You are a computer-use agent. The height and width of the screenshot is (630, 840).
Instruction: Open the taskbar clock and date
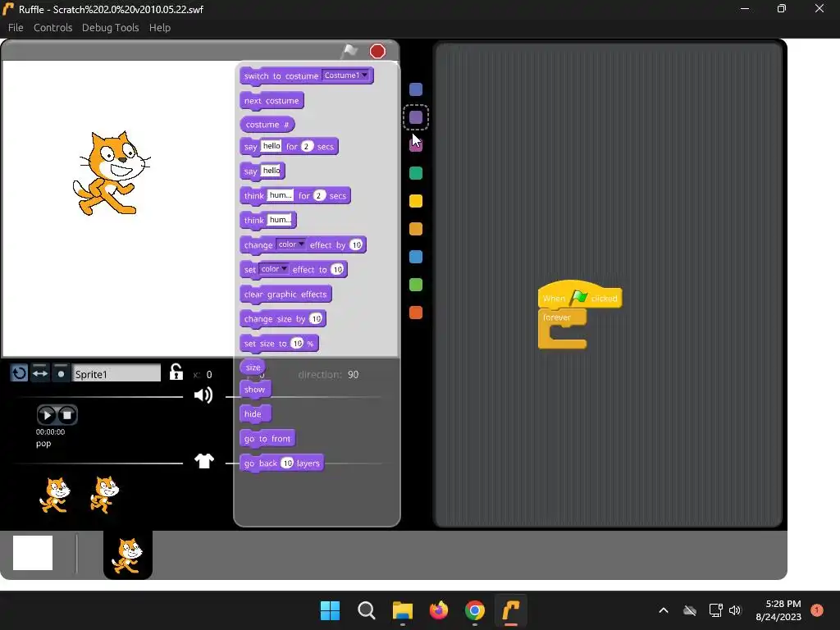[778, 610]
